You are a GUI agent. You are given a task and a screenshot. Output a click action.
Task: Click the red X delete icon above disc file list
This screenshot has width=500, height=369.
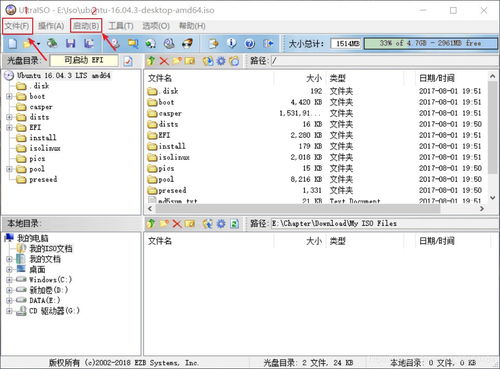[x=164, y=61]
